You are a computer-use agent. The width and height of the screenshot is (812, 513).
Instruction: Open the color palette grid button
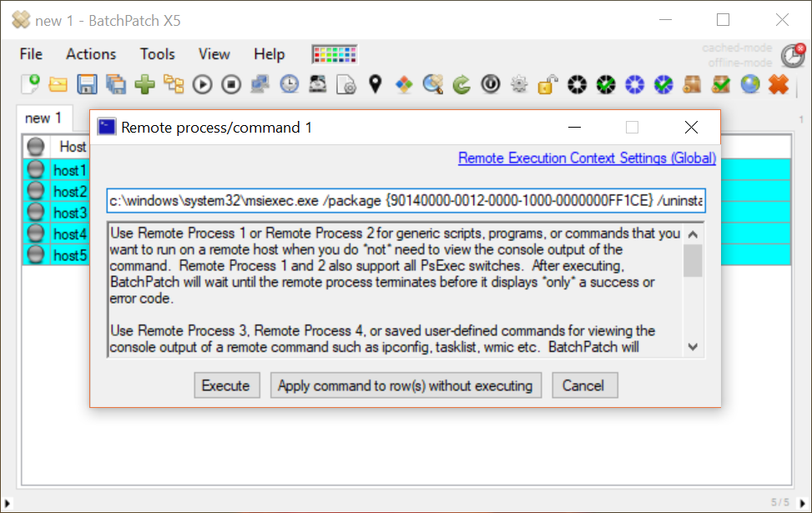[335, 54]
